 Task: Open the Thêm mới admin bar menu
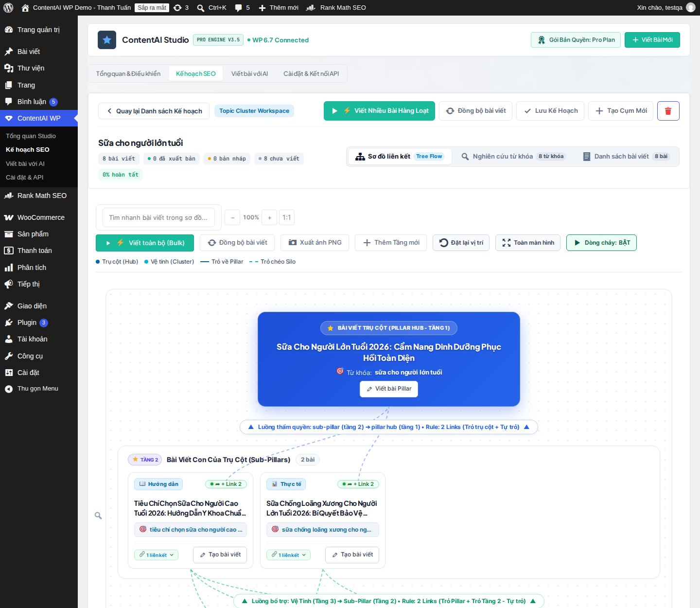click(x=278, y=8)
